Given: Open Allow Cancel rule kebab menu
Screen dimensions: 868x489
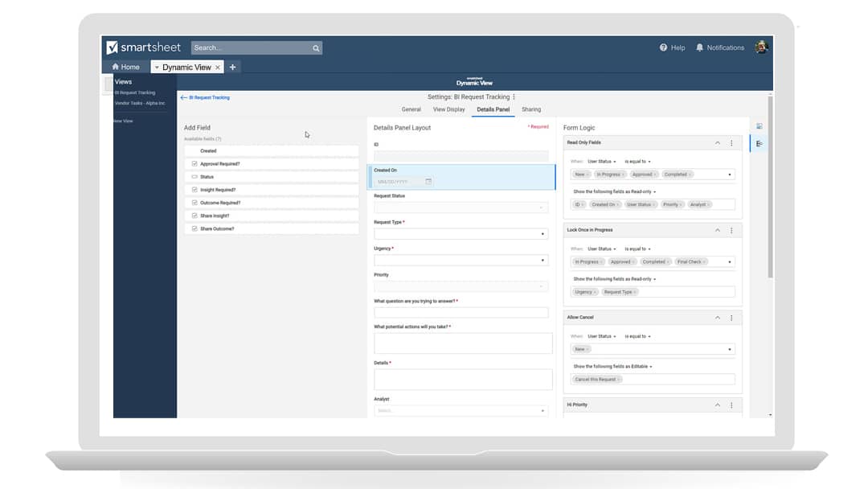Looking at the screenshot, I should (731, 318).
